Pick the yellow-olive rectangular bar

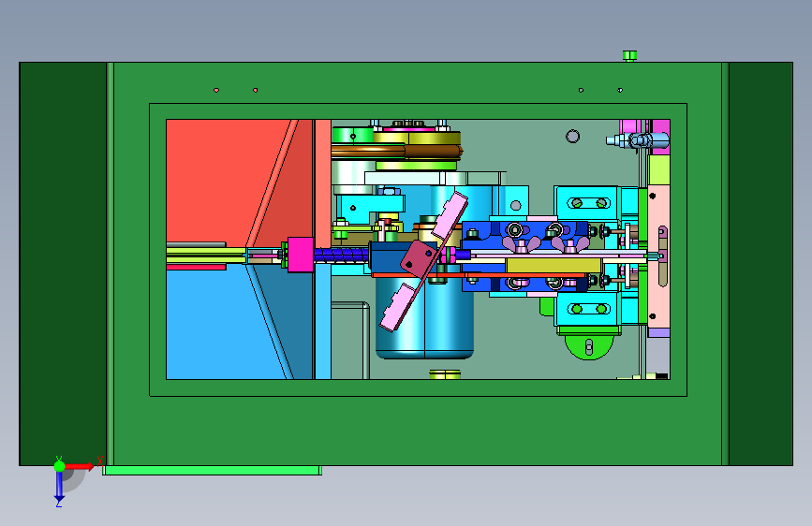click(554, 266)
